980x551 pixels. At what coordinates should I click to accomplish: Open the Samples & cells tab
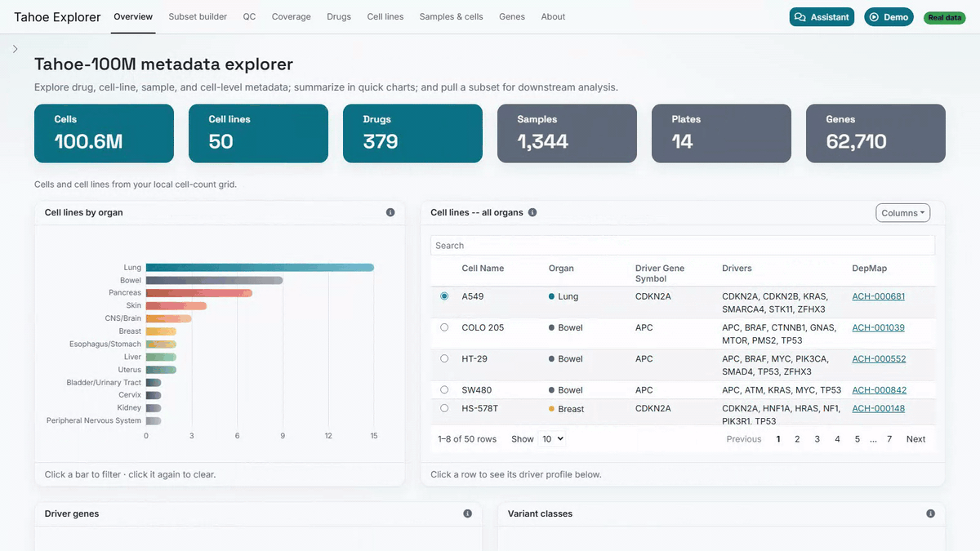(451, 16)
